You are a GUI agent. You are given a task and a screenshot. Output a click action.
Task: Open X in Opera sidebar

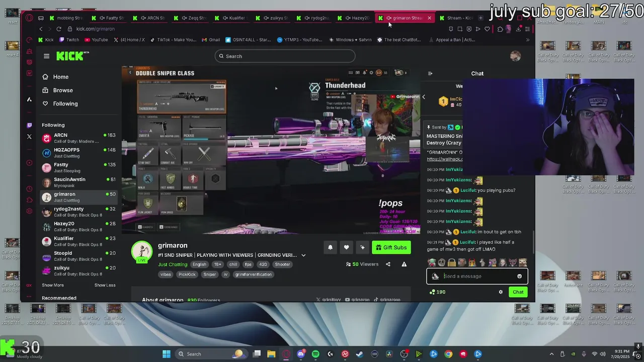click(x=29, y=137)
